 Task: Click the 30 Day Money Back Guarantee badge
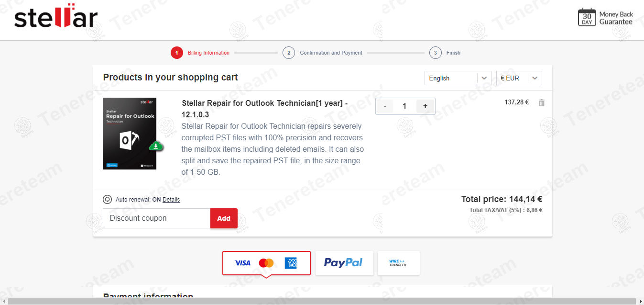[x=605, y=18]
